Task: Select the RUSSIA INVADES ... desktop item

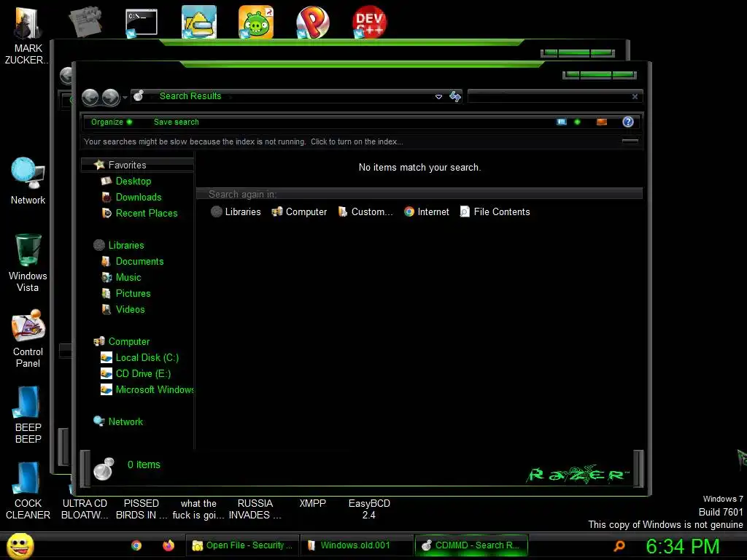Action: [255, 509]
